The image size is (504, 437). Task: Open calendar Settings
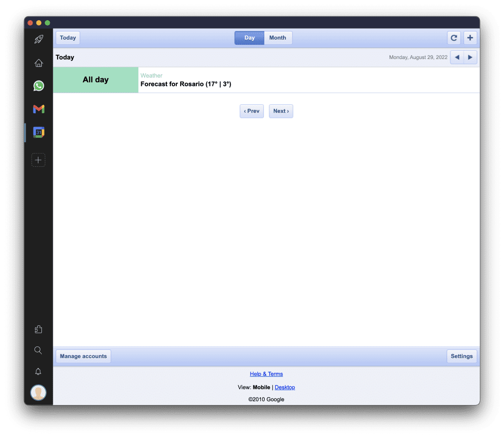click(462, 356)
